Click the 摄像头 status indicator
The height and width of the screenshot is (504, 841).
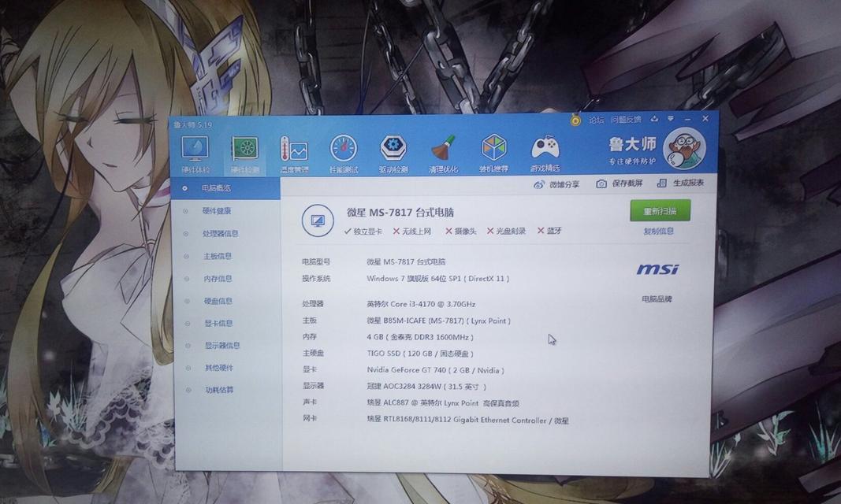point(461,231)
